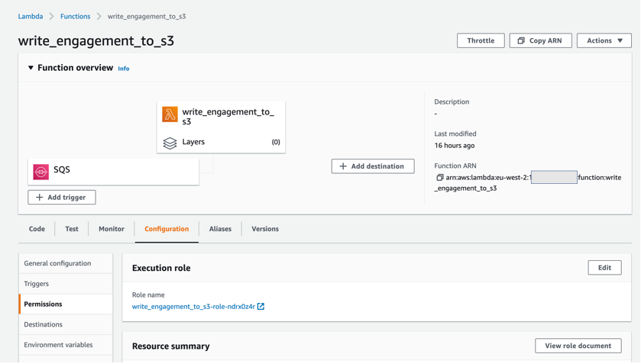The width and height of the screenshot is (641, 364).
Task: Collapse the Function overview section
Action: click(31, 68)
